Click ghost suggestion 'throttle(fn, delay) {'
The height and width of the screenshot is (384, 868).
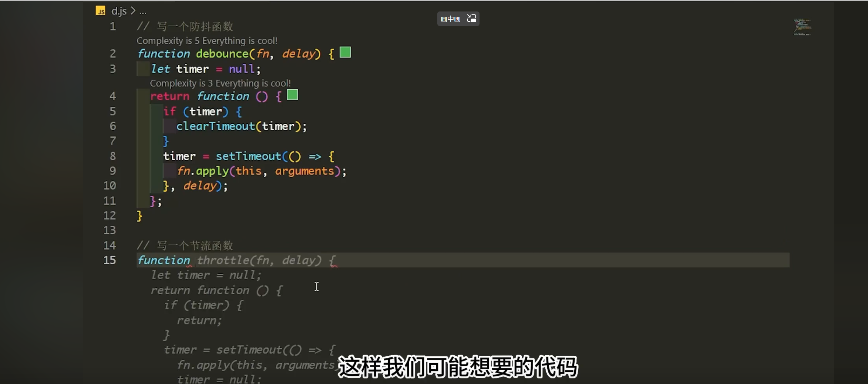[x=266, y=260]
